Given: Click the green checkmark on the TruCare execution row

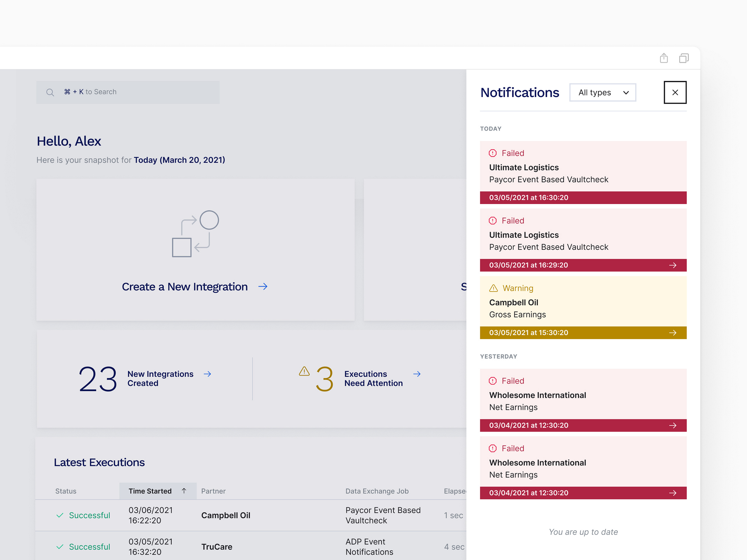Looking at the screenshot, I should [60, 547].
